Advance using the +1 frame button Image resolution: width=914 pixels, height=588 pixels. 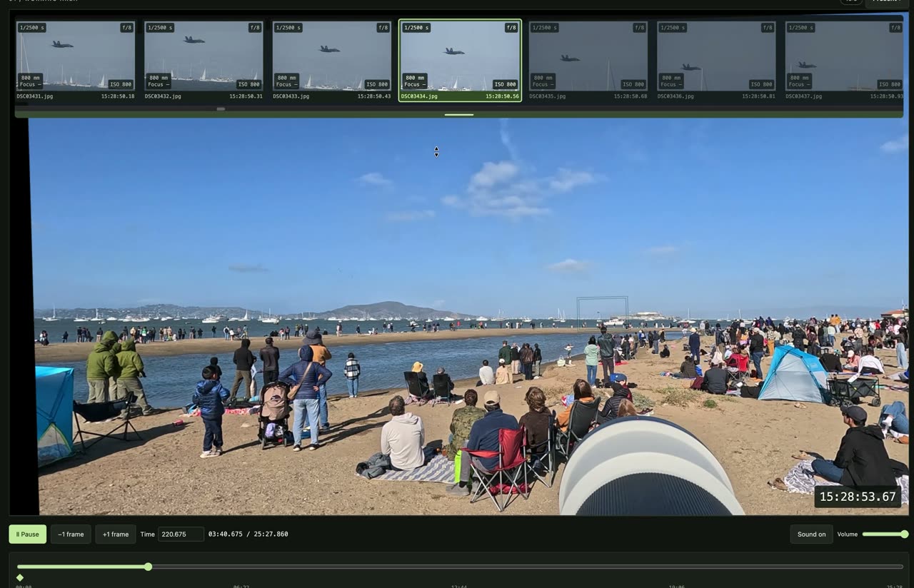tap(116, 534)
